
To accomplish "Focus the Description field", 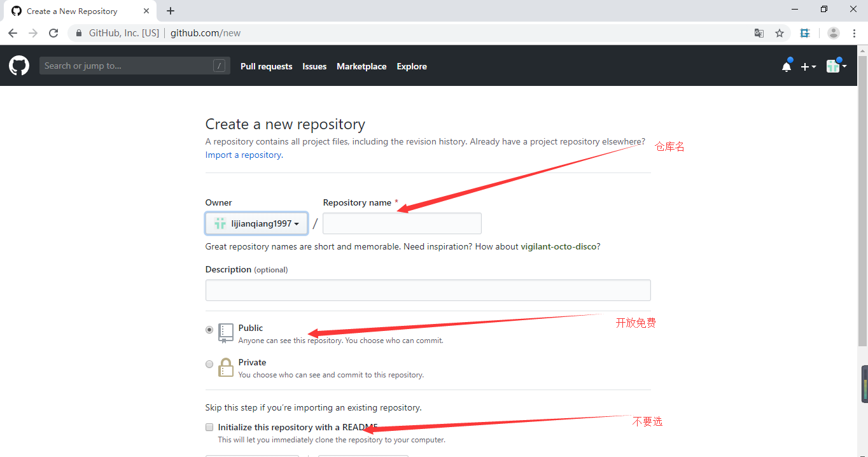I will tap(428, 290).
